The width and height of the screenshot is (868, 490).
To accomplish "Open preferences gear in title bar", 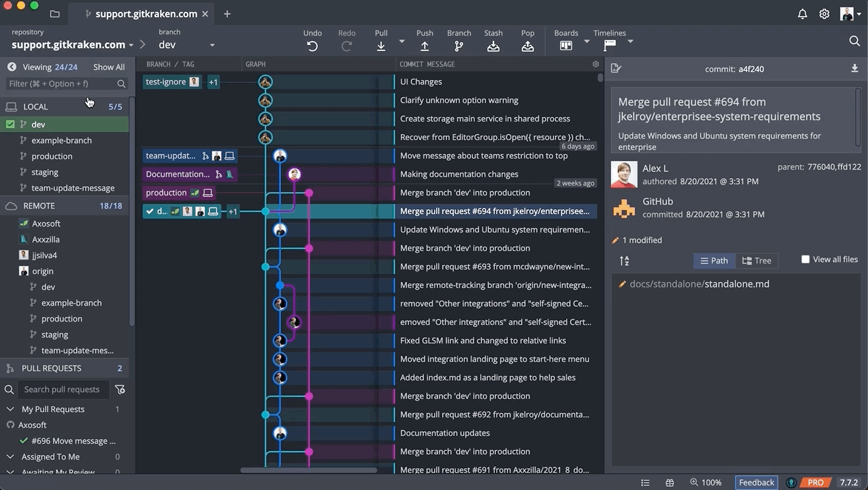I will coord(824,14).
